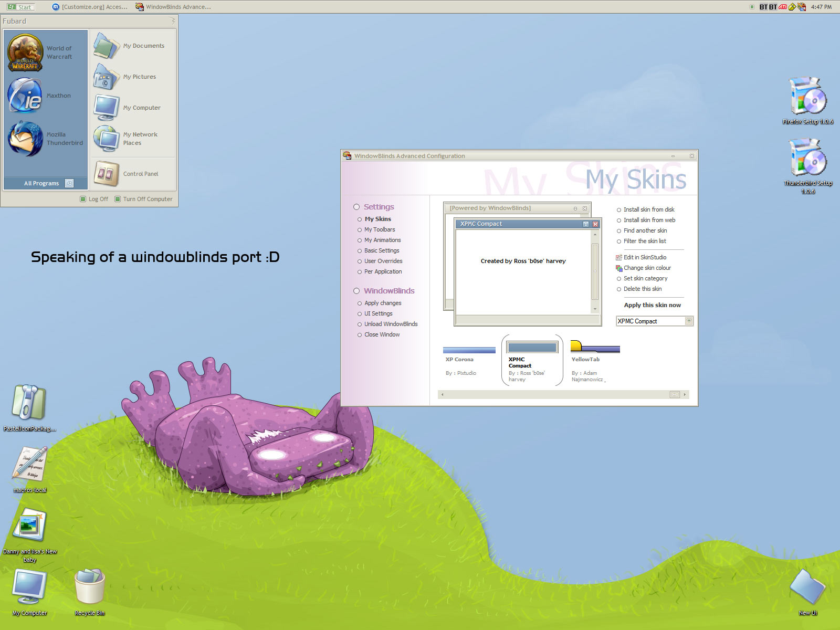Open UI Settings in WindowBlinds section

tap(378, 313)
